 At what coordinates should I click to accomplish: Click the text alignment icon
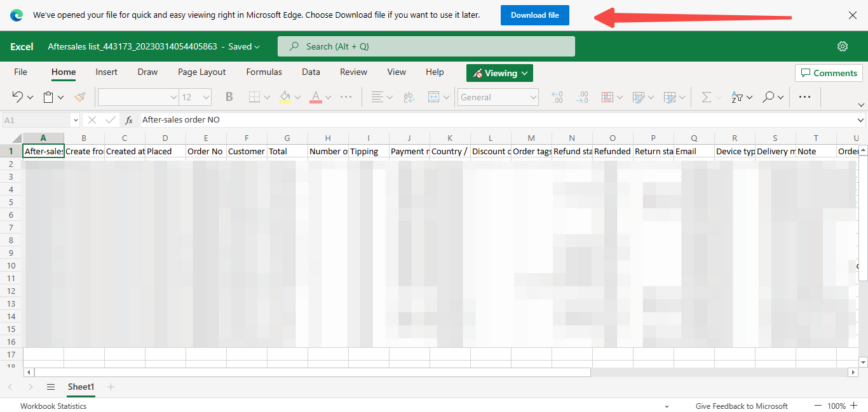[x=377, y=97]
